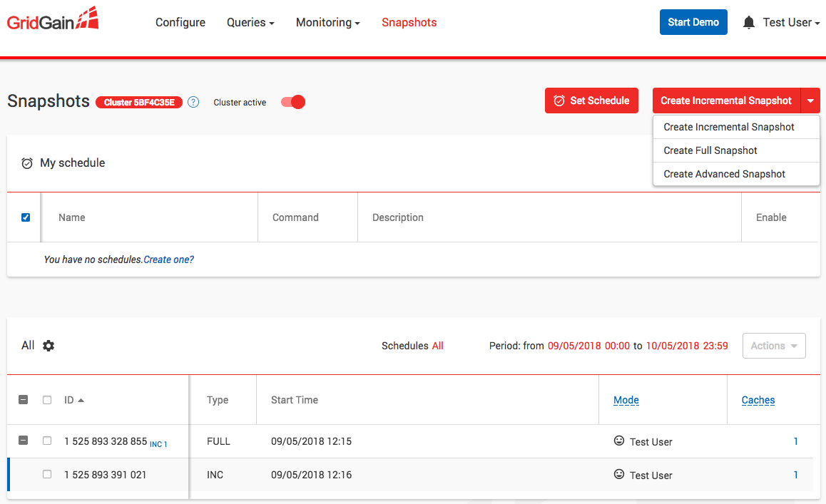The width and height of the screenshot is (826, 504).
Task: Collapse the 1 525 893 328 855 snapshot row
Action: pyautogui.click(x=23, y=441)
